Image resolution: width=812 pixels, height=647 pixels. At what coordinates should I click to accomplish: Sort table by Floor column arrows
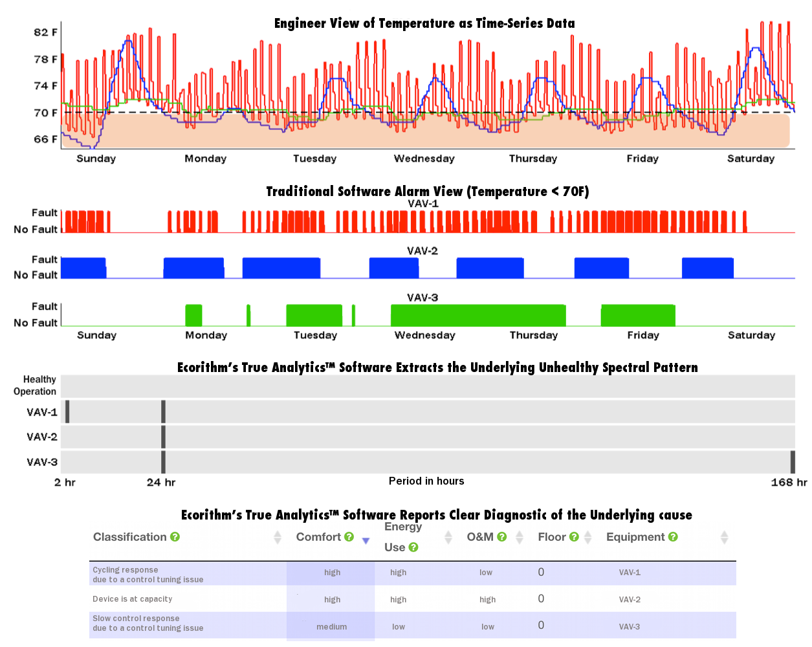[587, 537]
